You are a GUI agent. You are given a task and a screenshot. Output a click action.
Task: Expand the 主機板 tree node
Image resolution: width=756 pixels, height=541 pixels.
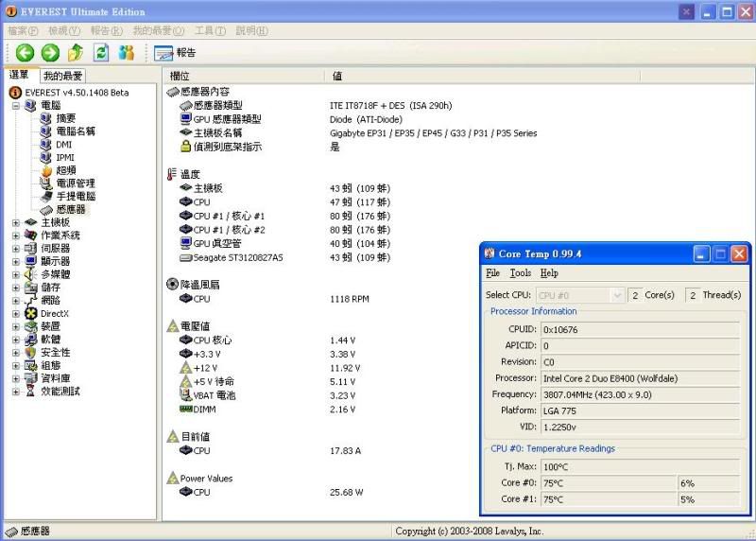point(16,222)
